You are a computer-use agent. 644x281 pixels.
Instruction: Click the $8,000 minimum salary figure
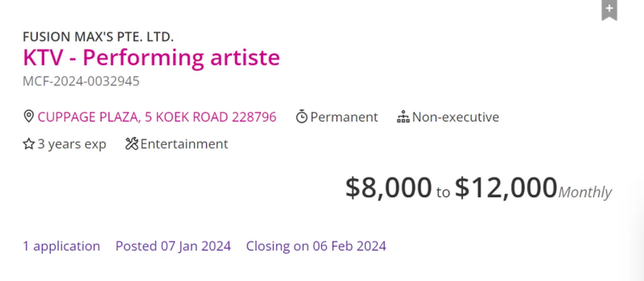click(388, 188)
